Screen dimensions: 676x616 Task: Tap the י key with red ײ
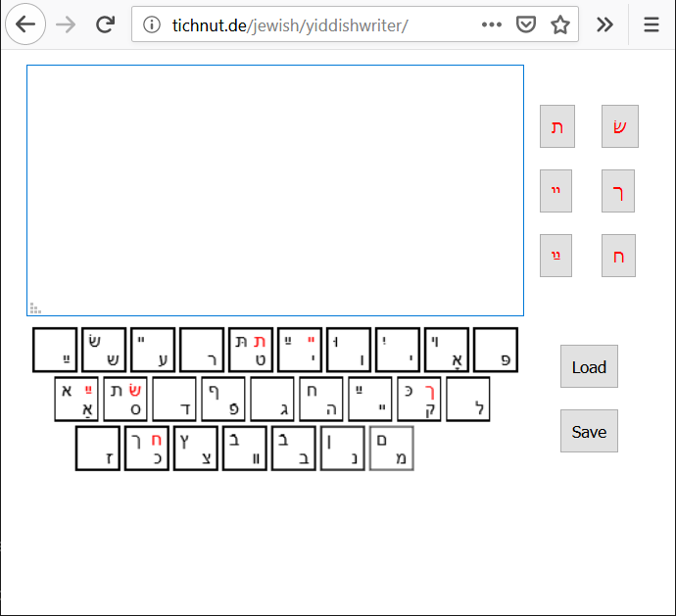[300, 350]
